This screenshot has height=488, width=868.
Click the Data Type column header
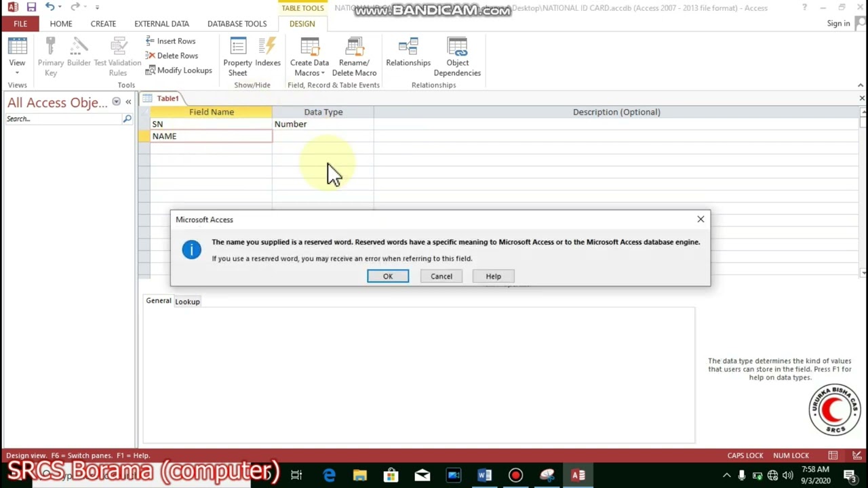(x=323, y=112)
